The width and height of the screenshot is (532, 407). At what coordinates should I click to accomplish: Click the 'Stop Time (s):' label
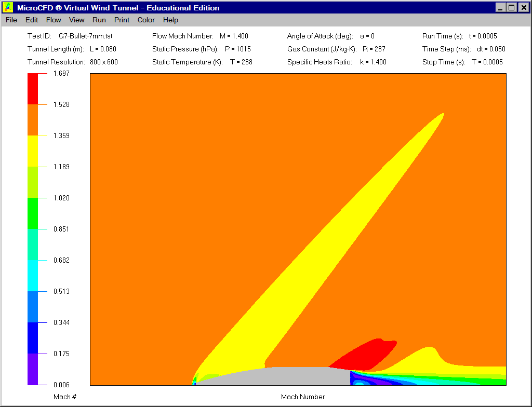[x=444, y=62]
